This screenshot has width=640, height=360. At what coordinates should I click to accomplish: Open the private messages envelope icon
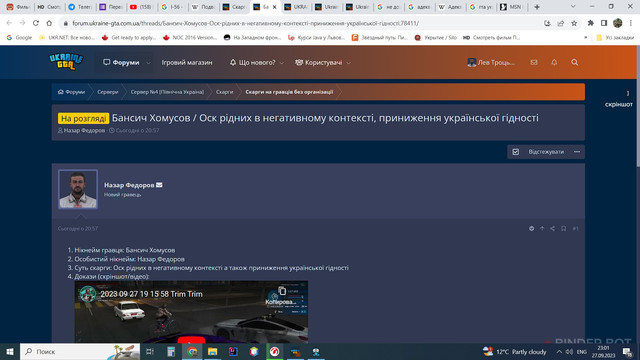[533, 62]
